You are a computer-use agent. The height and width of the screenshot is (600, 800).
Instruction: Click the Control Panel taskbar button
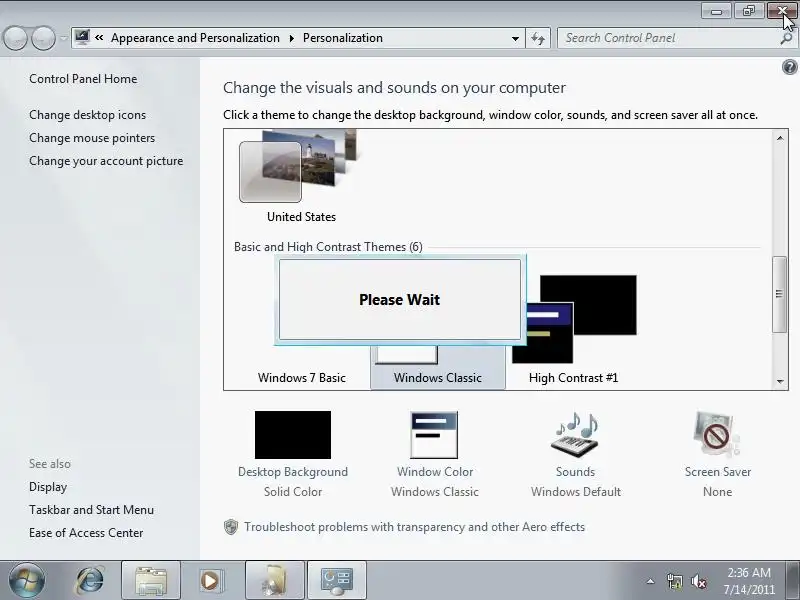pos(337,580)
